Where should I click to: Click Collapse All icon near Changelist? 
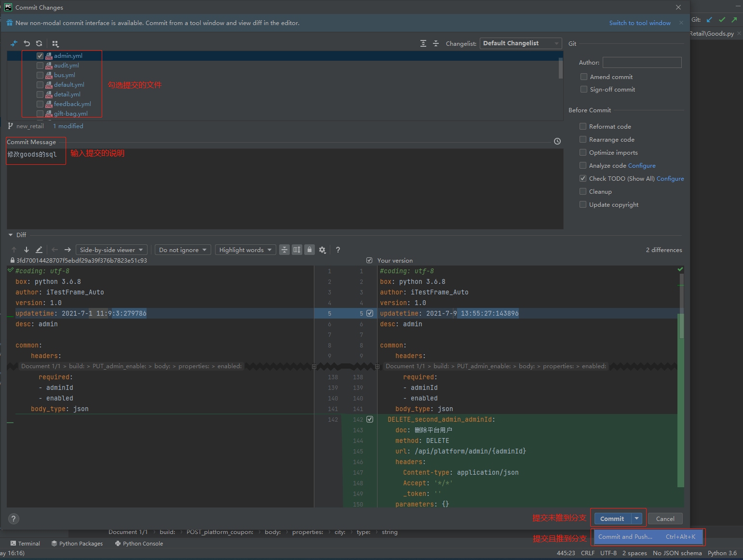[x=436, y=43]
